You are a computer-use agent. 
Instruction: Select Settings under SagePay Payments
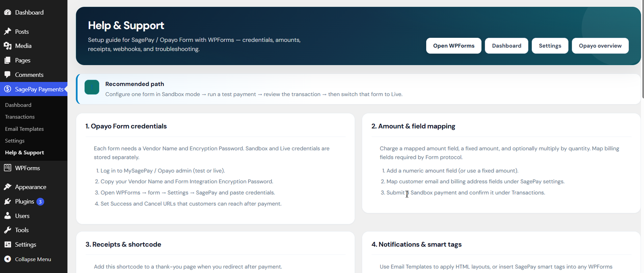(14, 141)
